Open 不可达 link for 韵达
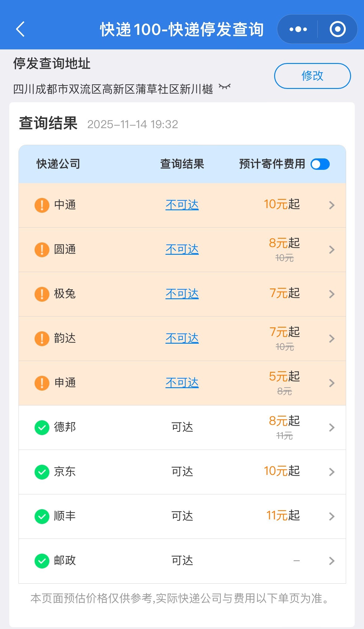This screenshot has height=629, width=364. pos(182,338)
